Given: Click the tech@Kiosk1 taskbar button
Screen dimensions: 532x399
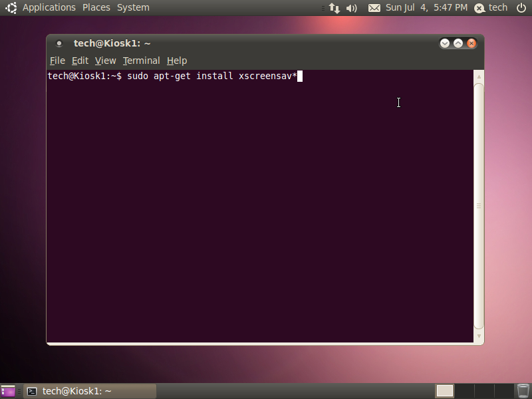Looking at the screenshot, I should pos(90,391).
